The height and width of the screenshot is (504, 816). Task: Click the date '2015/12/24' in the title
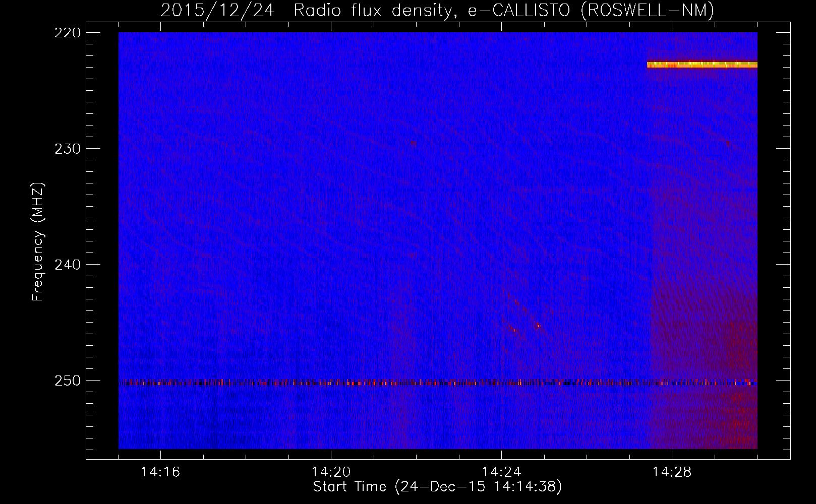tap(217, 11)
